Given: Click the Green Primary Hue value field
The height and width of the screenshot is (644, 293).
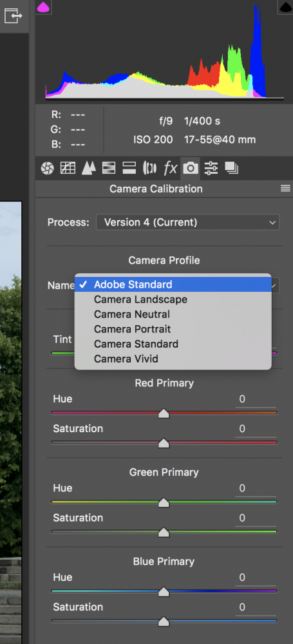Looking at the screenshot, I should 255,488.
